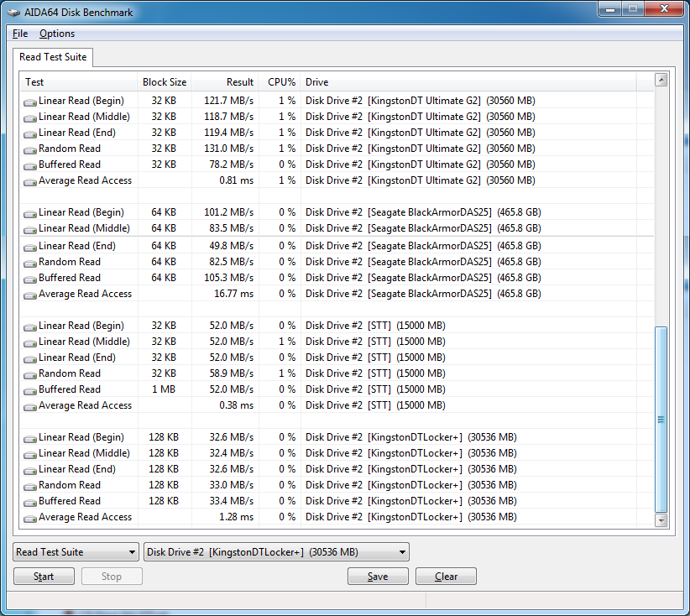The width and height of the screenshot is (690, 616).
Task: Click drive icon of STT Linear Read (End)
Action: click(x=30, y=359)
